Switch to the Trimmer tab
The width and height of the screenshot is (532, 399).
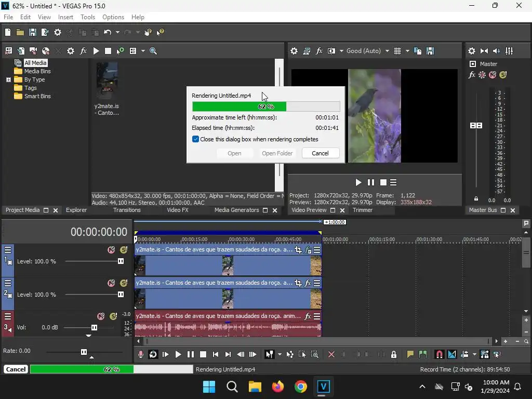point(362,210)
